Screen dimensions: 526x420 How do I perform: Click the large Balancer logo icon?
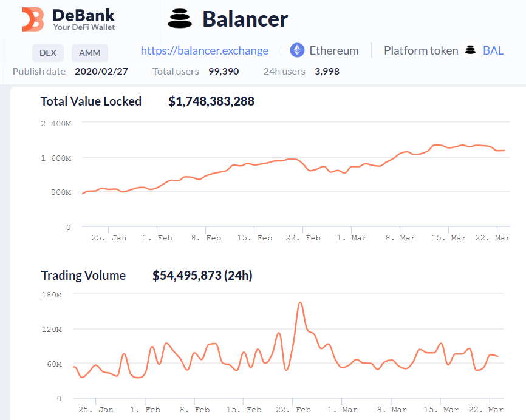pos(179,19)
